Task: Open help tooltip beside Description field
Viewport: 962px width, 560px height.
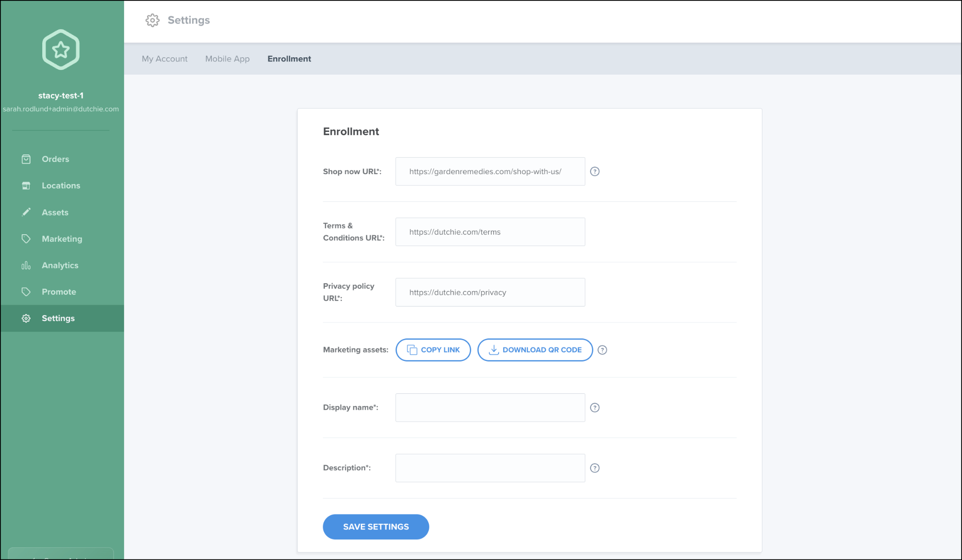Action: click(x=595, y=468)
